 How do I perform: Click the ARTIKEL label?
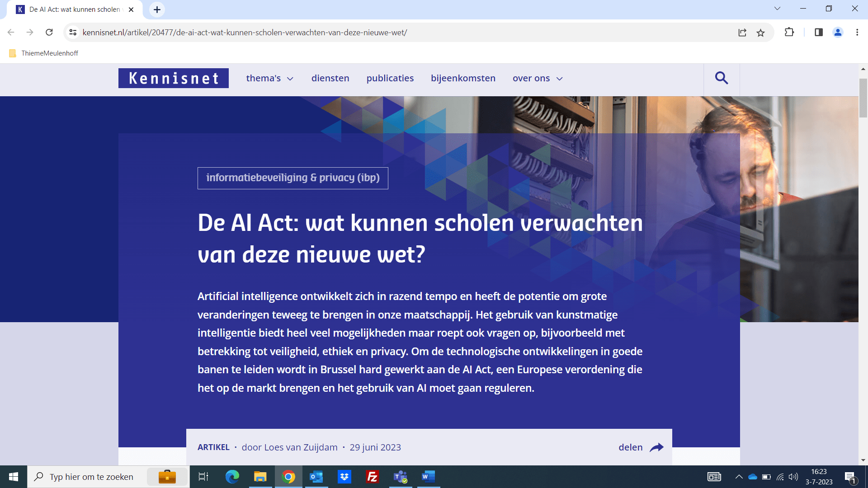click(x=213, y=447)
